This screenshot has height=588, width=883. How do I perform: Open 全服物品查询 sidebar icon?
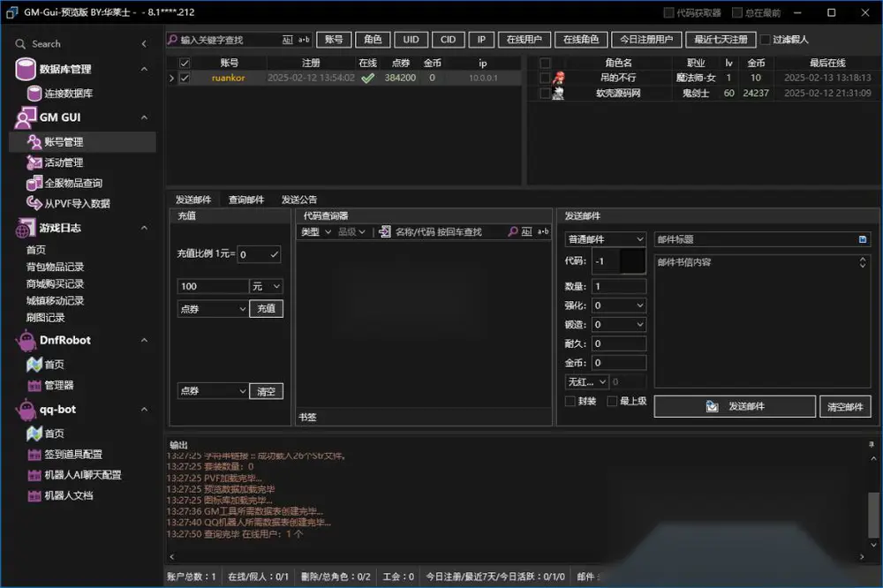pyautogui.click(x=34, y=183)
